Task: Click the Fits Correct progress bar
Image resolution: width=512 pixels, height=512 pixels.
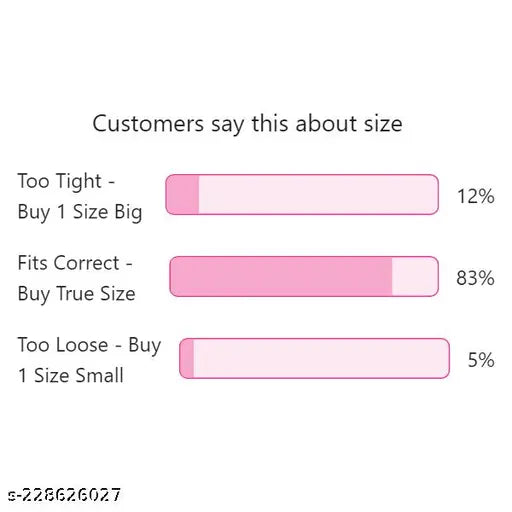Action: (304, 276)
